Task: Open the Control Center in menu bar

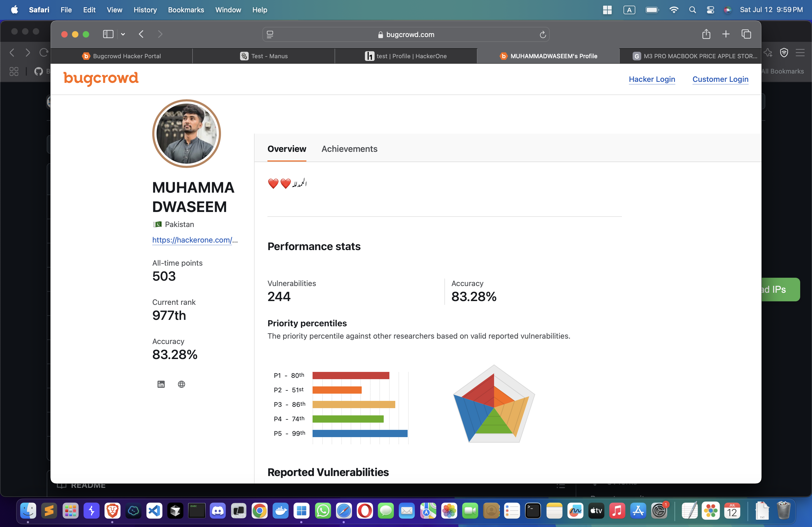Action: pos(710,10)
